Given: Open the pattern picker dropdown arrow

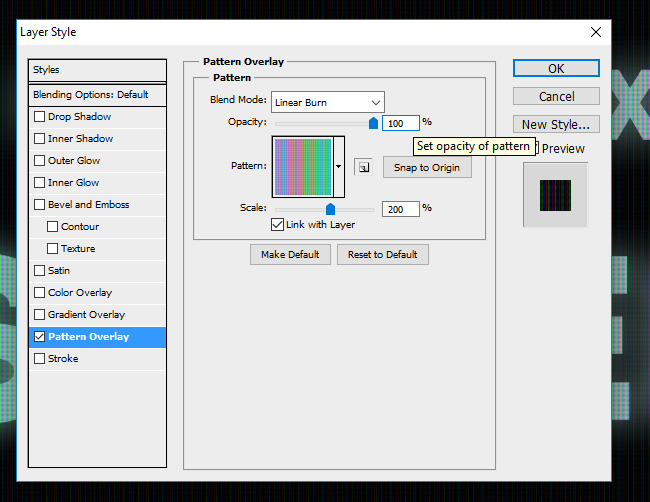Looking at the screenshot, I should (x=339, y=167).
